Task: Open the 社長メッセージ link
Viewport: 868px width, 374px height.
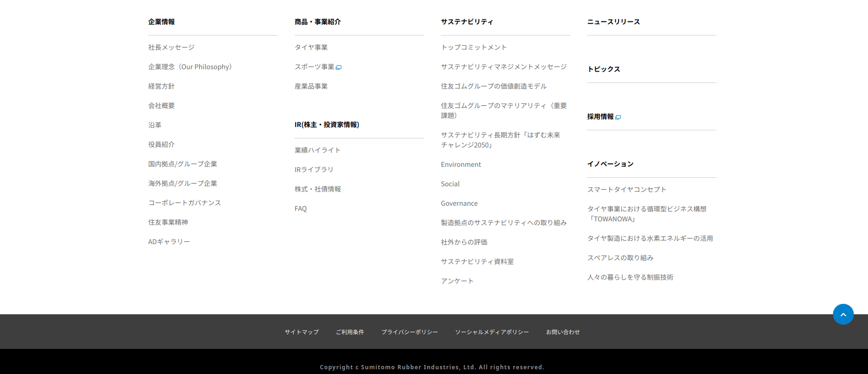Action: [171, 47]
